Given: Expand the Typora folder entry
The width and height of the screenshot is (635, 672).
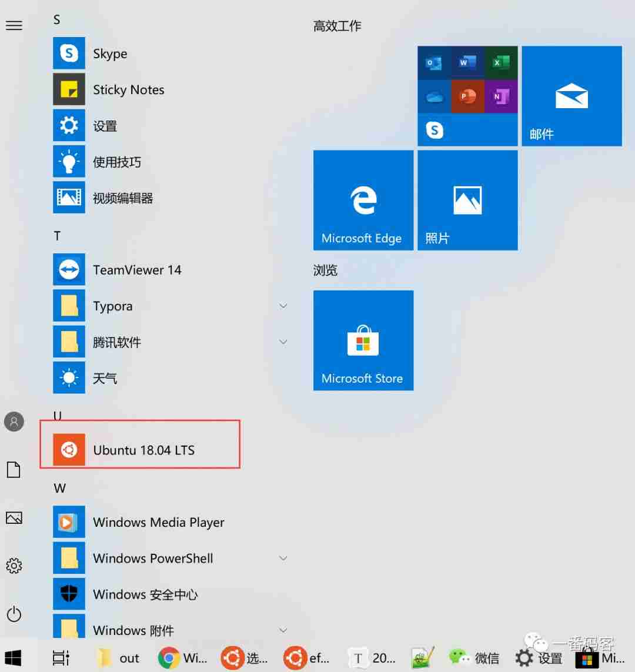Looking at the screenshot, I should tap(283, 306).
